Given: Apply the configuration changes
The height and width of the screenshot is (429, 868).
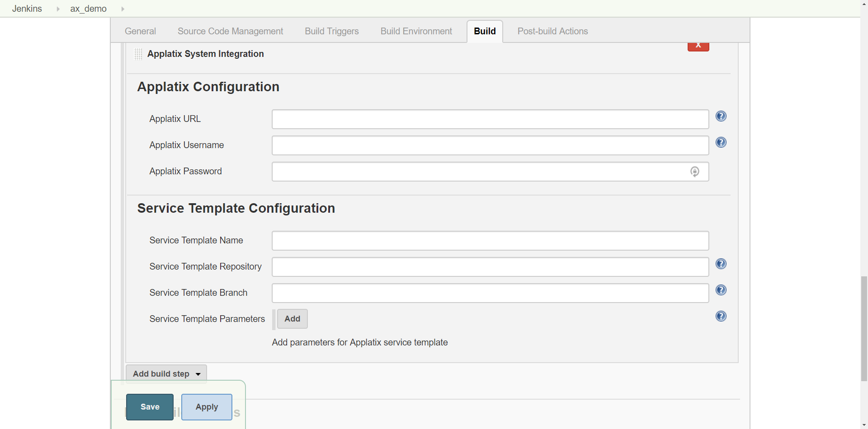Looking at the screenshot, I should [x=207, y=407].
